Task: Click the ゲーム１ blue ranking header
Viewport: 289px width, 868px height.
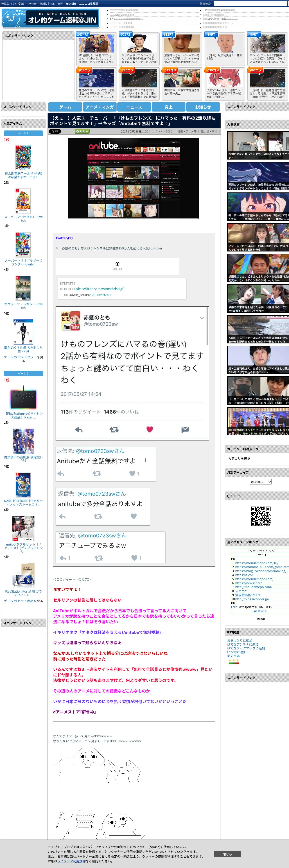Action: pyautogui.click(x=23, y=133)
